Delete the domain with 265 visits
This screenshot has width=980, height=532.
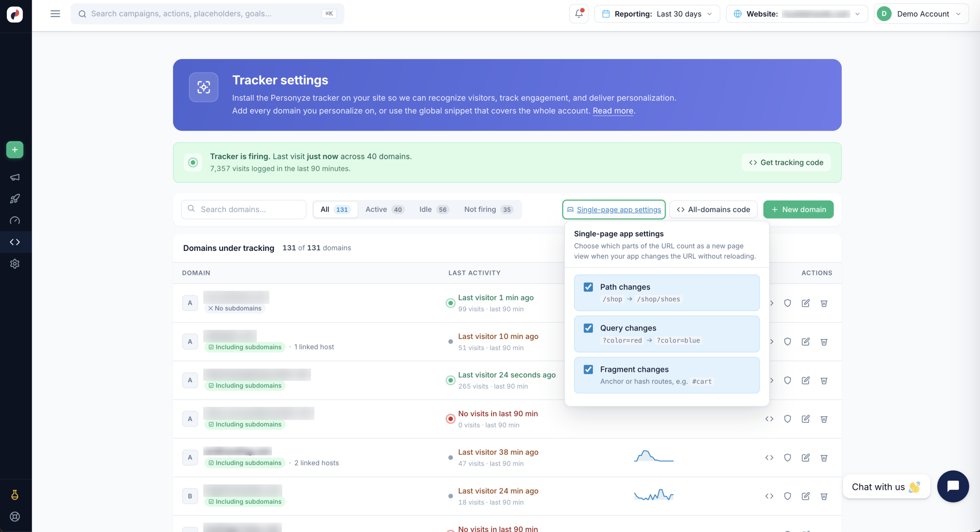pos(824,381)
